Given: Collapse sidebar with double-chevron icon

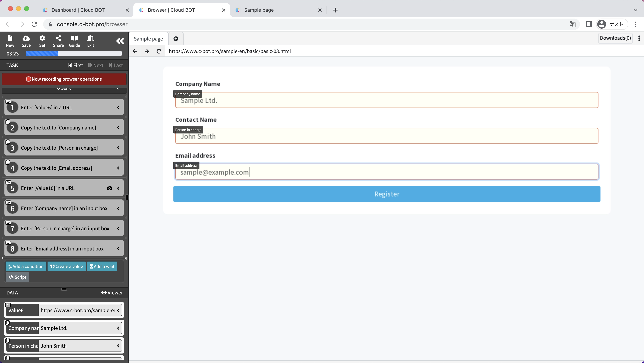Looking at the screenshot, I should (120, 41).
